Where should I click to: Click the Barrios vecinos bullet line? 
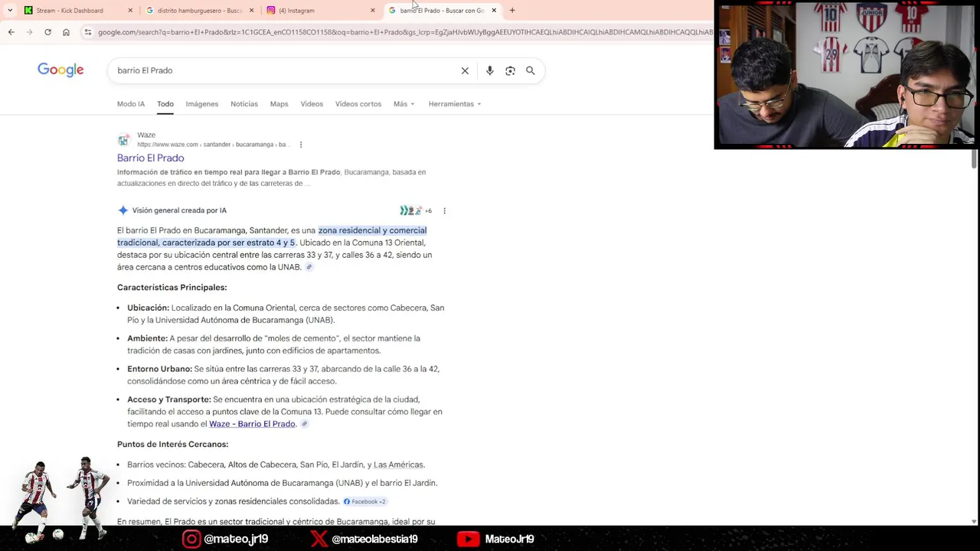pyautogui.click(x=276, y=465)
